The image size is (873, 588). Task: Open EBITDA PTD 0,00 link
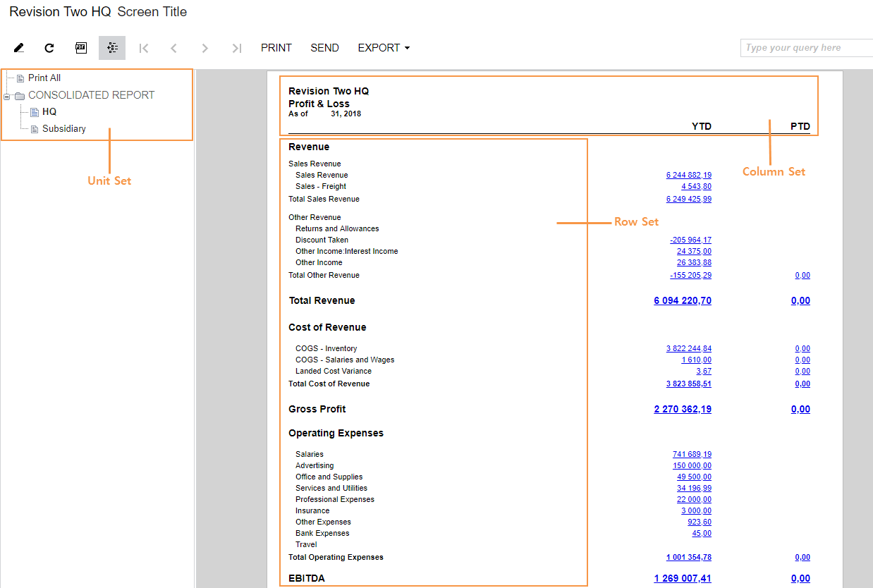pyautogui.click(x=800, y=578)
